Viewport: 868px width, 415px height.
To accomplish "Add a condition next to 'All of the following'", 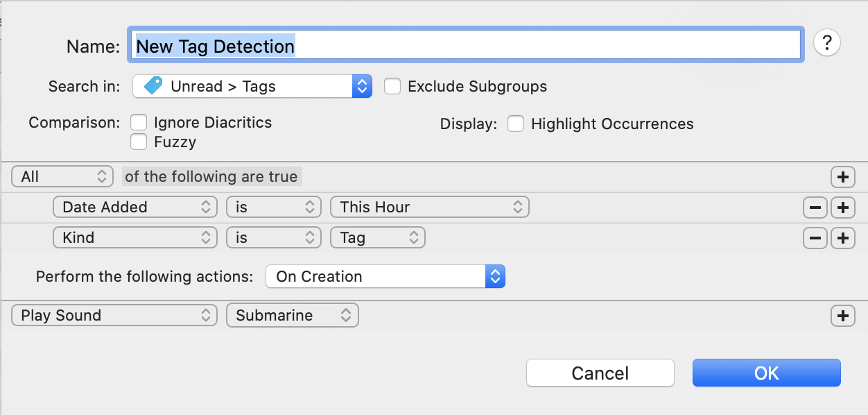I will [x=842, y=177].
